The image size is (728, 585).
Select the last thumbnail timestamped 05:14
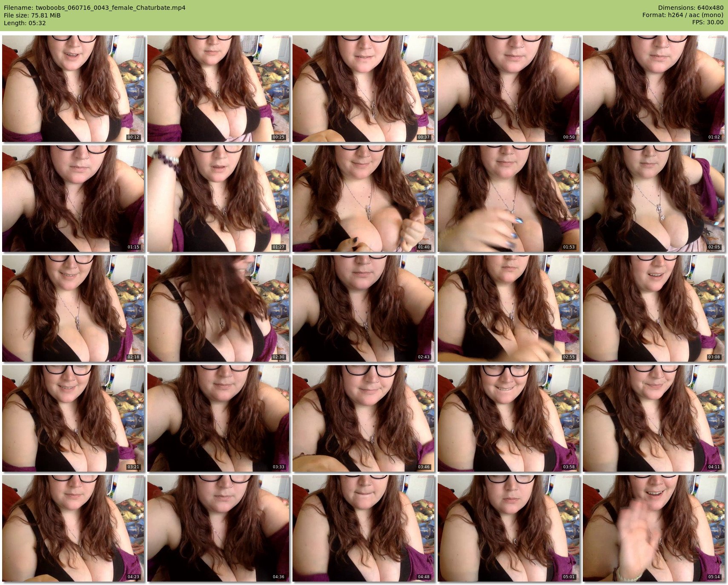653,528
